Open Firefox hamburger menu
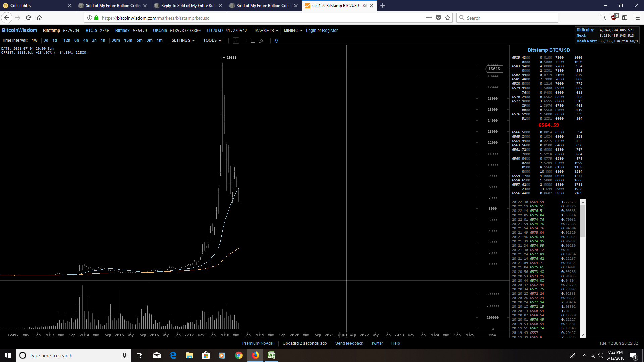This screenshot has width=644, height=362. [638, 18]
